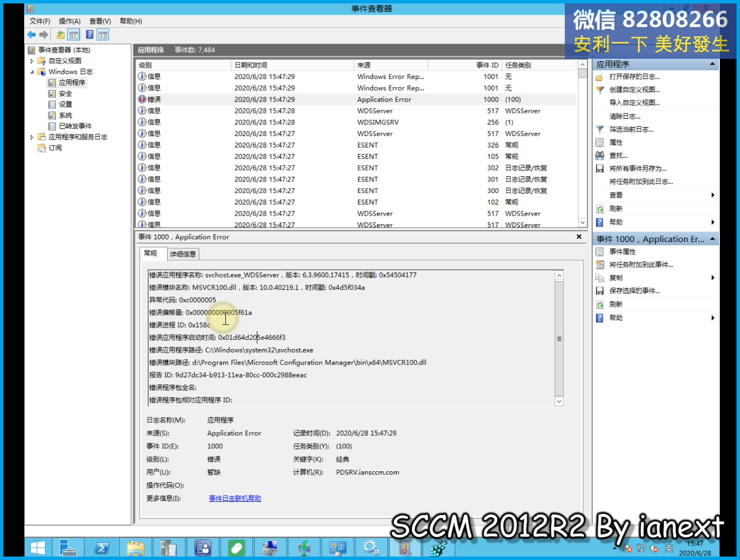Select the 错误 Application Error event row
The width and height of the screenshot is (740, 560).
[356, 100]
